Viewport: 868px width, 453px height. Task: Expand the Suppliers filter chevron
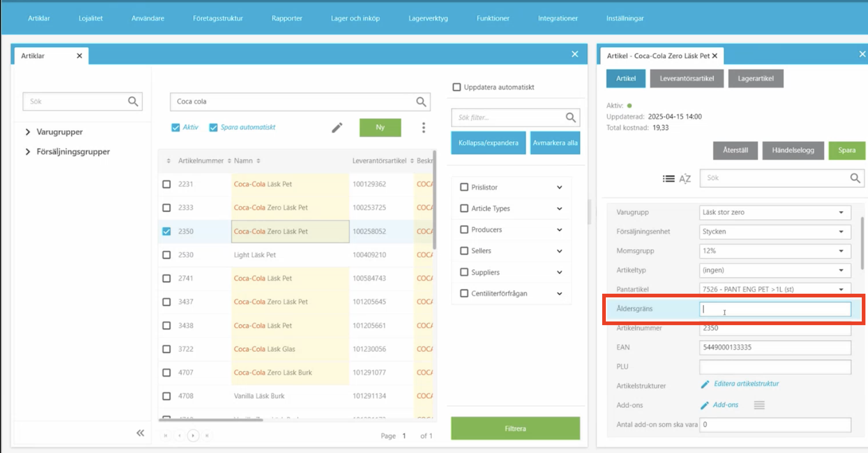click(559, 272)
